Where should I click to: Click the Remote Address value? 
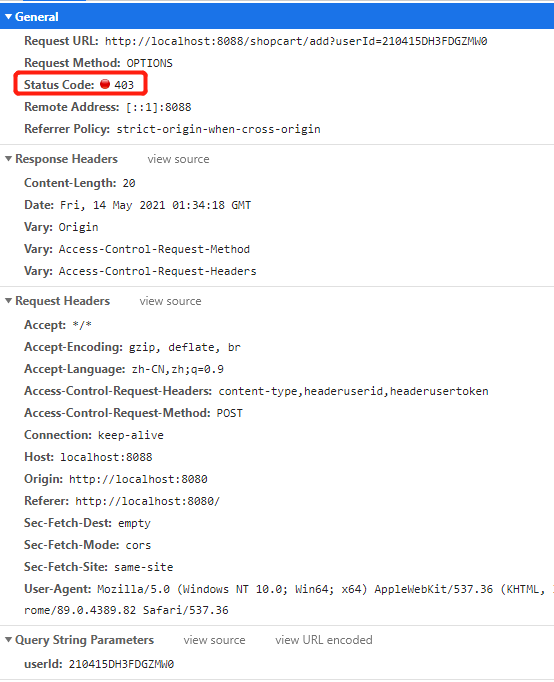tap(159, 107)
